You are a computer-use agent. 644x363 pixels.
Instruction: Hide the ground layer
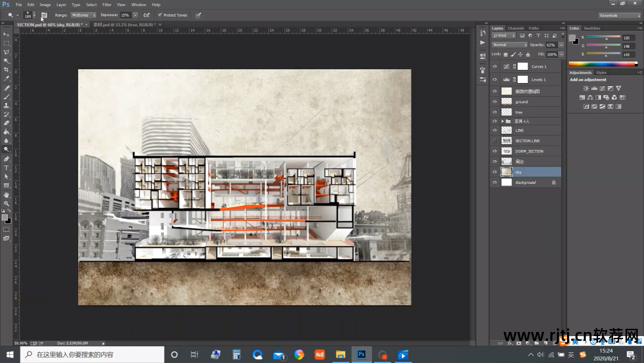click(494, 101)
